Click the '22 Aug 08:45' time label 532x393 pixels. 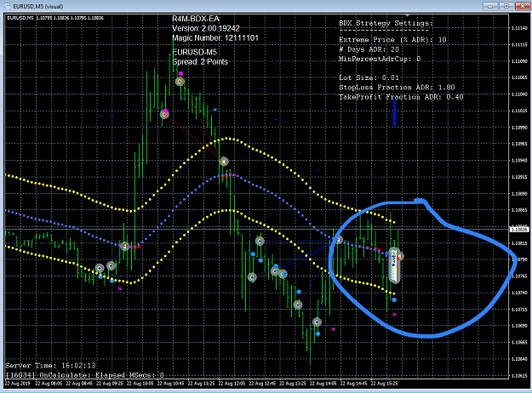pos(79,384)
